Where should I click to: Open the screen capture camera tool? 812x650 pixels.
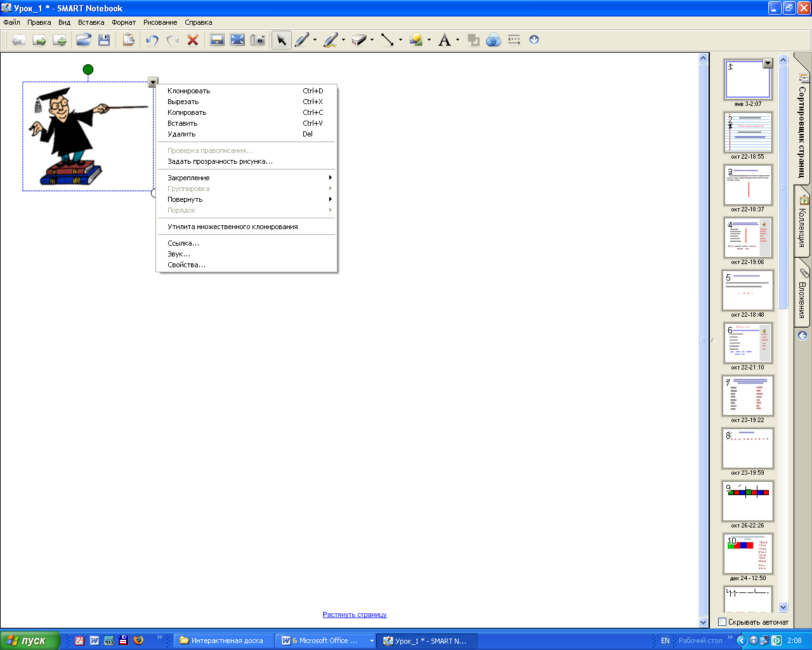tap(258, 40)
